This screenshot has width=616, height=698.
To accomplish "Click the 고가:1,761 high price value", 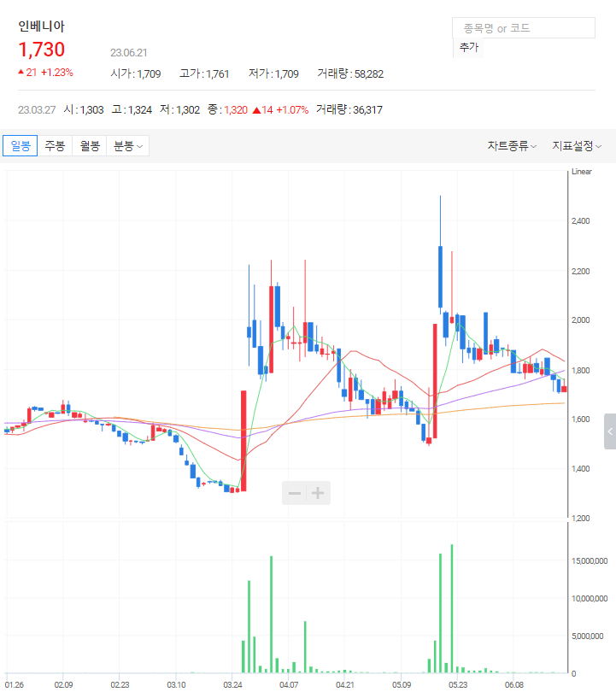I will [204, 73].
